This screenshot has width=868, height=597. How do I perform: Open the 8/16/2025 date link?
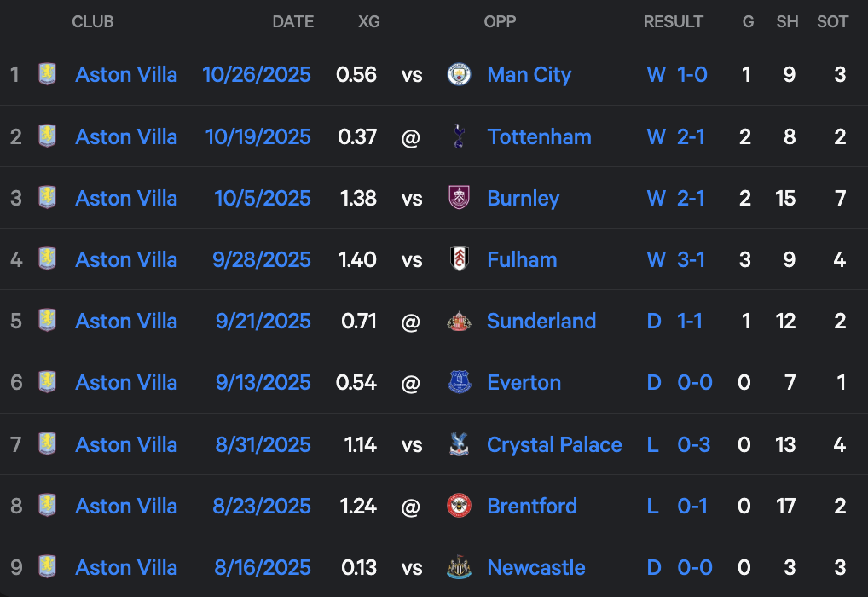point(262,567)
